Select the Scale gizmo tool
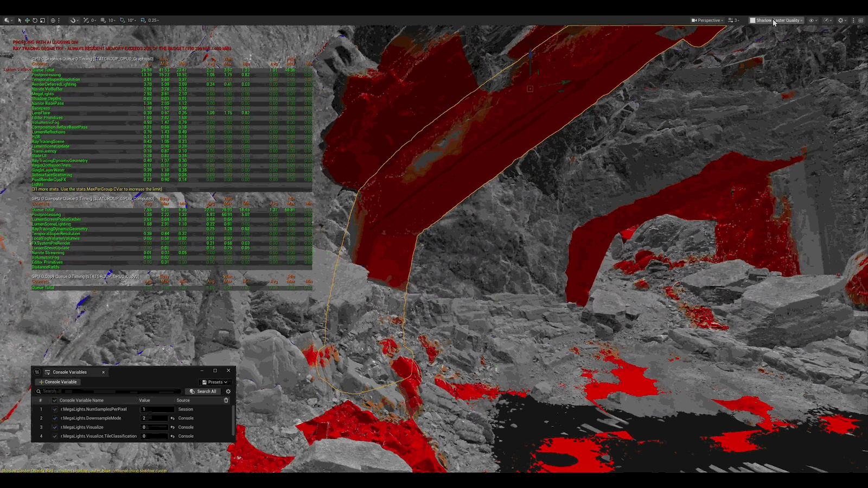This screenshot has width=868, height=488. [x=42, y=21]
